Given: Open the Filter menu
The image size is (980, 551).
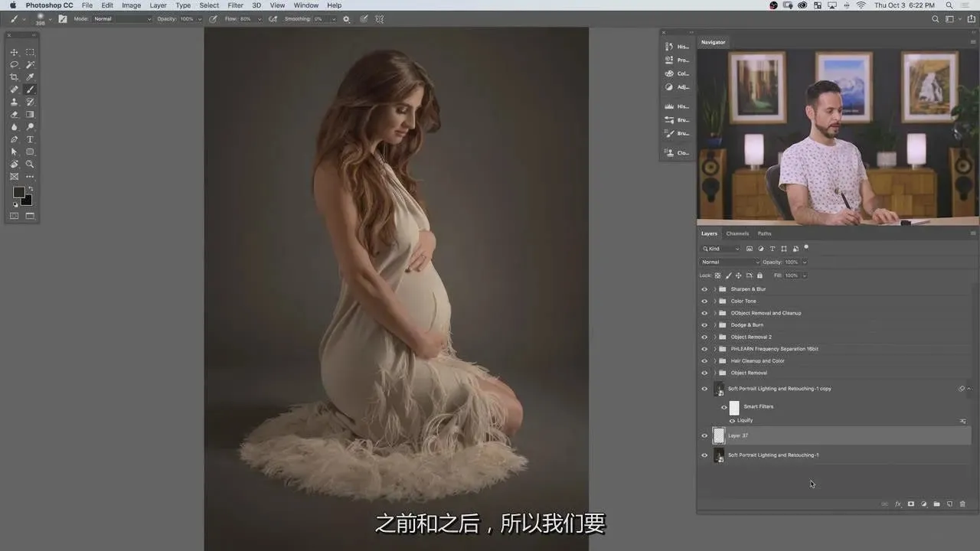Looking at the screenshot, I should point(235,5).
